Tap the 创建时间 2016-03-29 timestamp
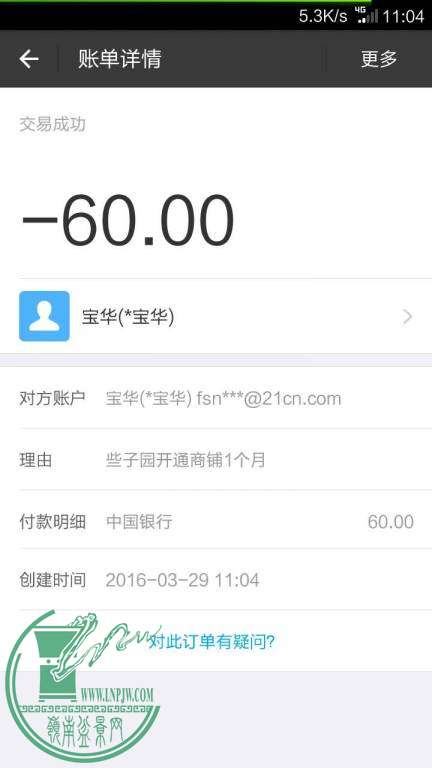The height and width of the screenshot is (768, 432). click(182, 580)
